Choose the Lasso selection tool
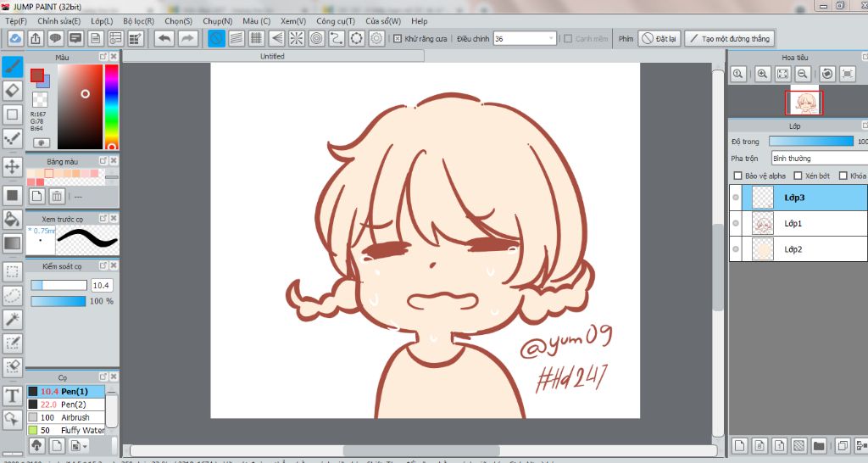The width and height of the screenshot is (868, 463). coord(12,295)
